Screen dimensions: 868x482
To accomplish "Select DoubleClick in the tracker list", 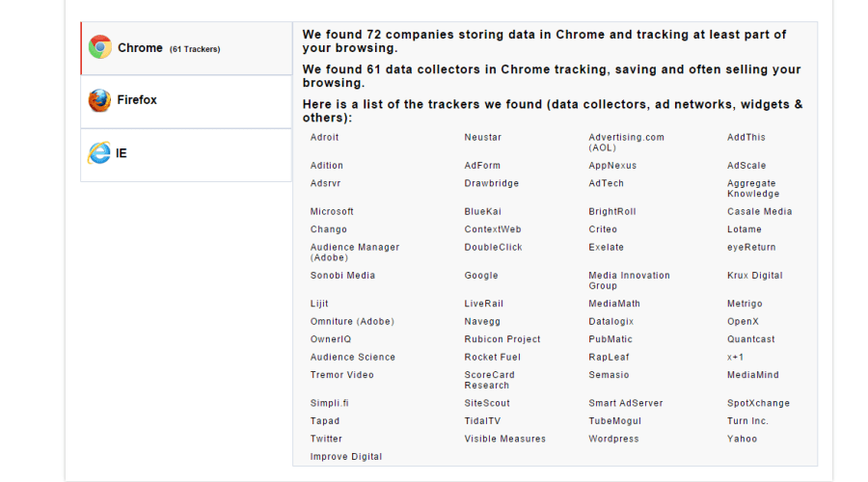I will point(493,248).
